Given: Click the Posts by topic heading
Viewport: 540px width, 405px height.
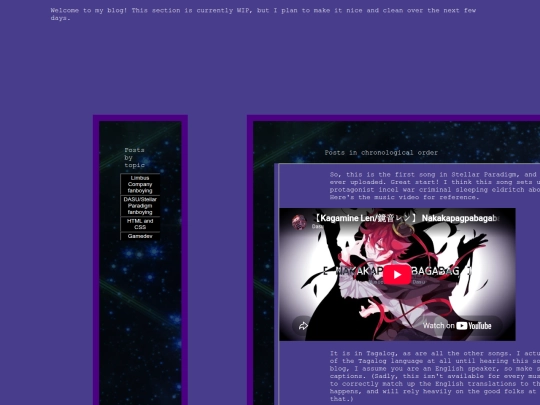Looking at the screenshot, I should pos(135,158).
